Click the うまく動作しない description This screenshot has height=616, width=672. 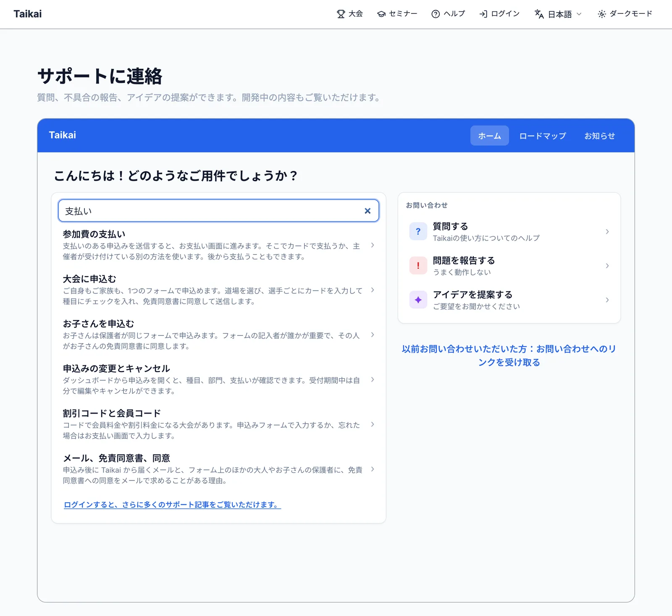click(462, 272)
